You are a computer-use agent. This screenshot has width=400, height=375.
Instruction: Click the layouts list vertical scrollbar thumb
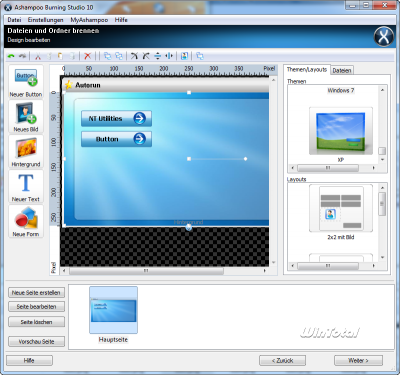coord(382,204)
